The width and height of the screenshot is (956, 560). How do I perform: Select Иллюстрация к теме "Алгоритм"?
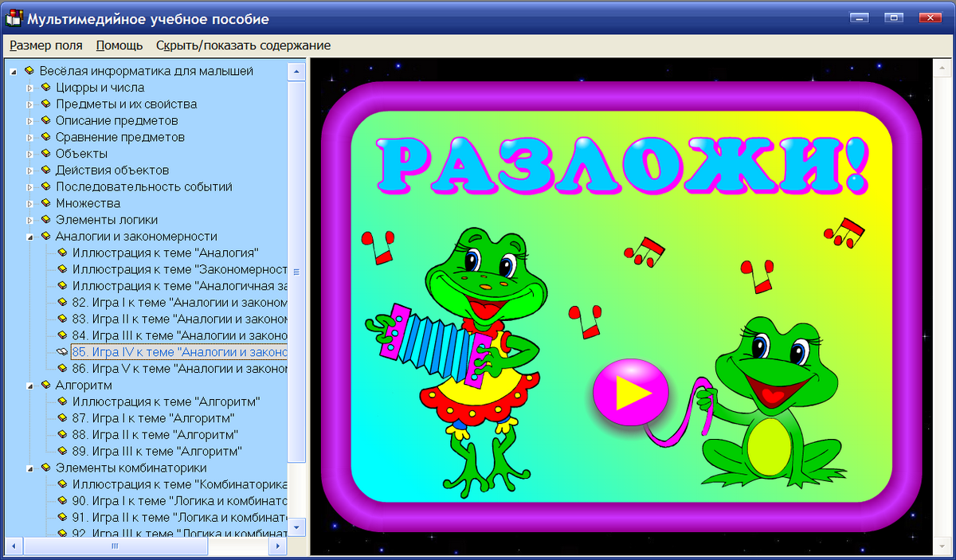coord(166,401)
